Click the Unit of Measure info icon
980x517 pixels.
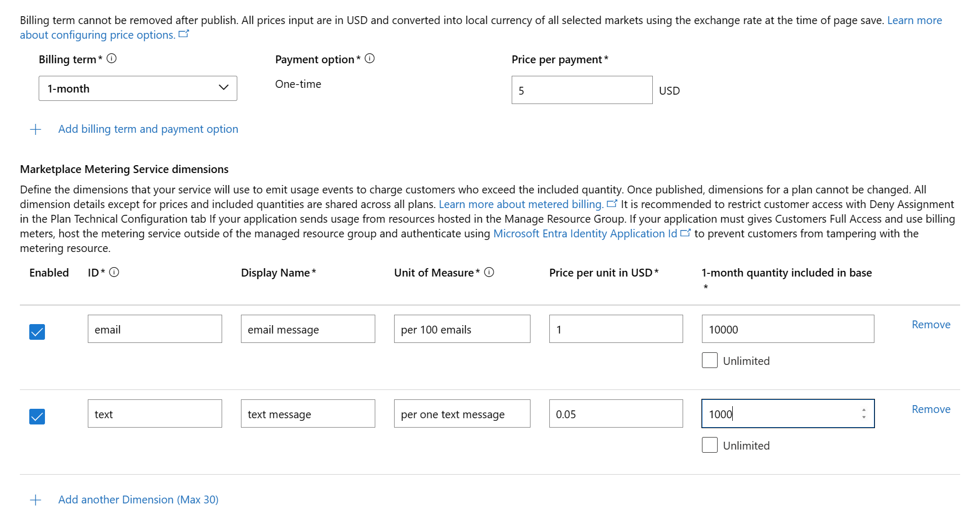[x=489, y=272]
